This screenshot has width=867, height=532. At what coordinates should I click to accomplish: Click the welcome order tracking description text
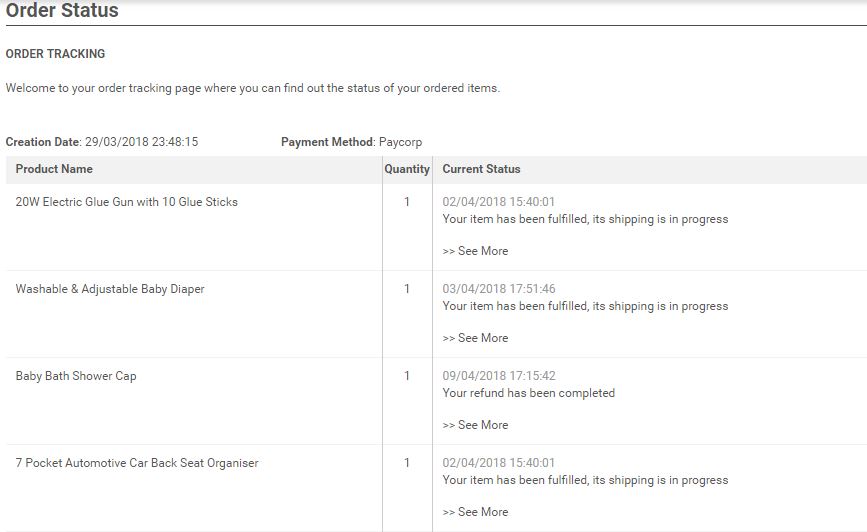point(253,88)
